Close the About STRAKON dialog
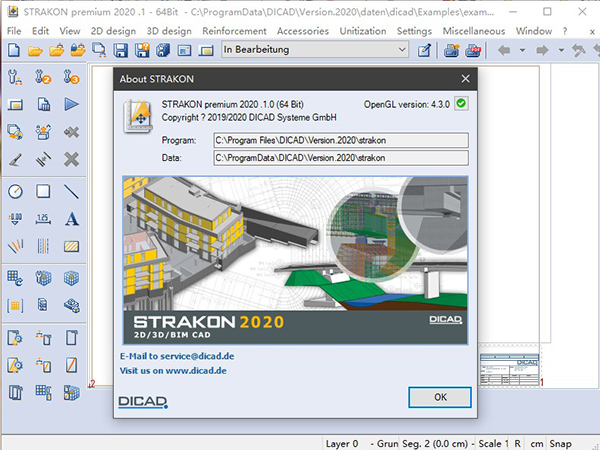This screenshot has height=450, width=600. tap(465, 79)
